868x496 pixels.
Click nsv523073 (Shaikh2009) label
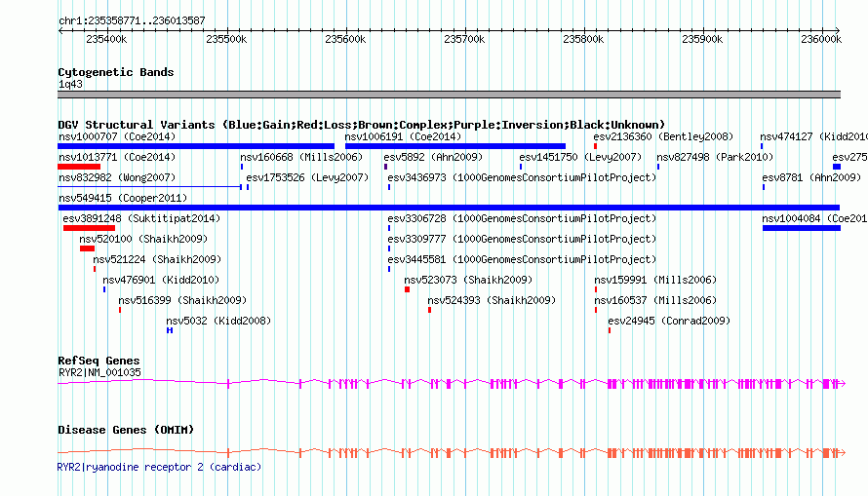coord(468,280)
